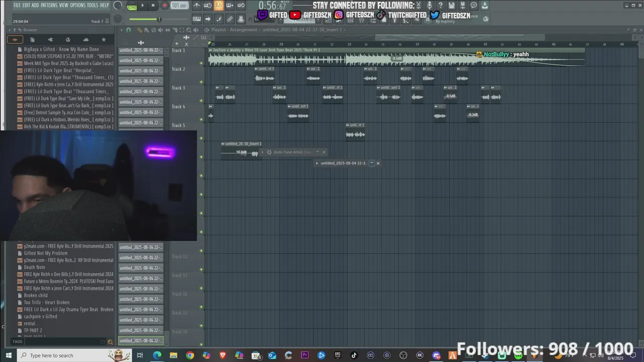Mute Track 2 via its green dot
The width and height of the screenshot is (644, 362).
[201, 82]
